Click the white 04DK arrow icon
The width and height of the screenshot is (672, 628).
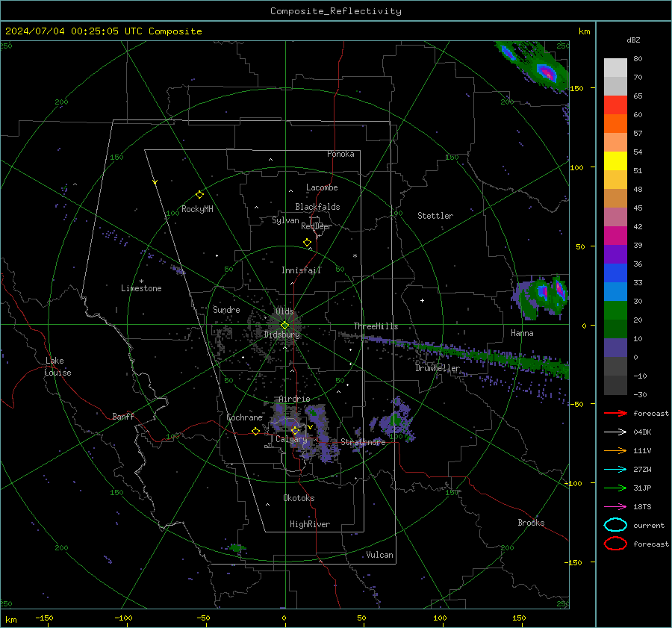(x=615, y=432)
